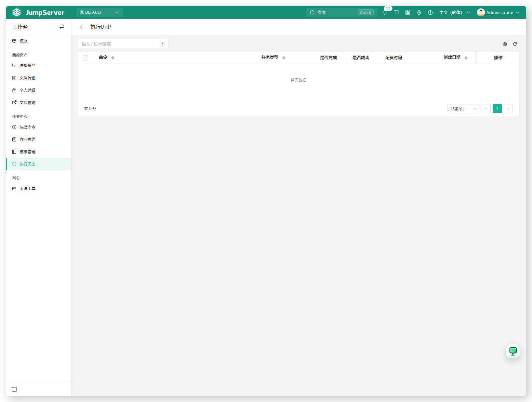Open 快捷命令 in the sidebar
Viewport: 532px width, 402px height.
38,127
